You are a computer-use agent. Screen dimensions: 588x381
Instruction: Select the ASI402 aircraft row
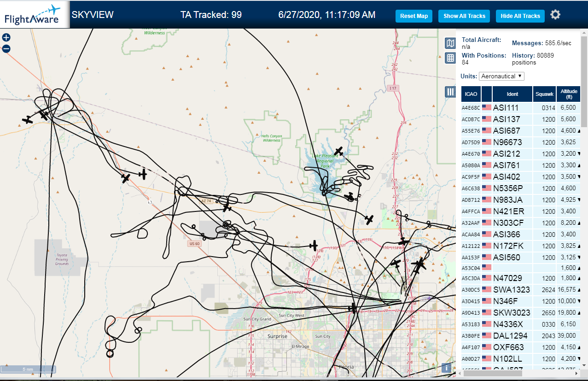tap(521, 177)
